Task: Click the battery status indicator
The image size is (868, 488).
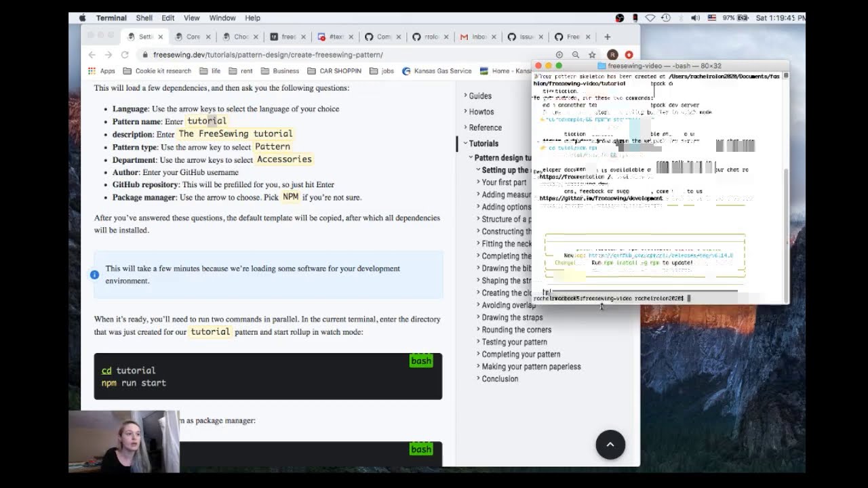Action: (x=736, y=18)
